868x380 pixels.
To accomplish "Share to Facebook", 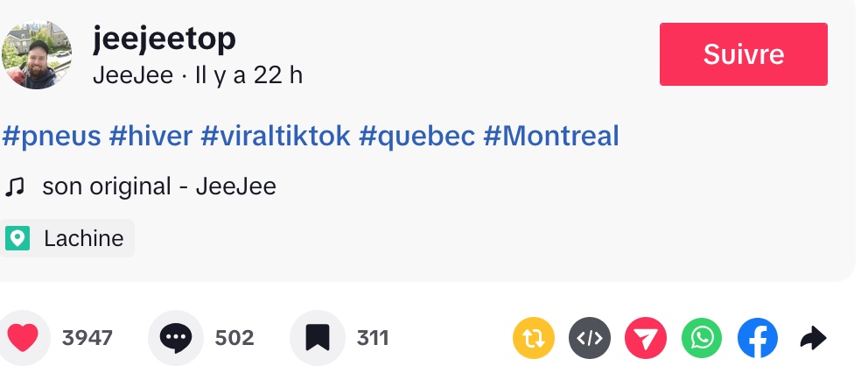I will coord(758,338).
